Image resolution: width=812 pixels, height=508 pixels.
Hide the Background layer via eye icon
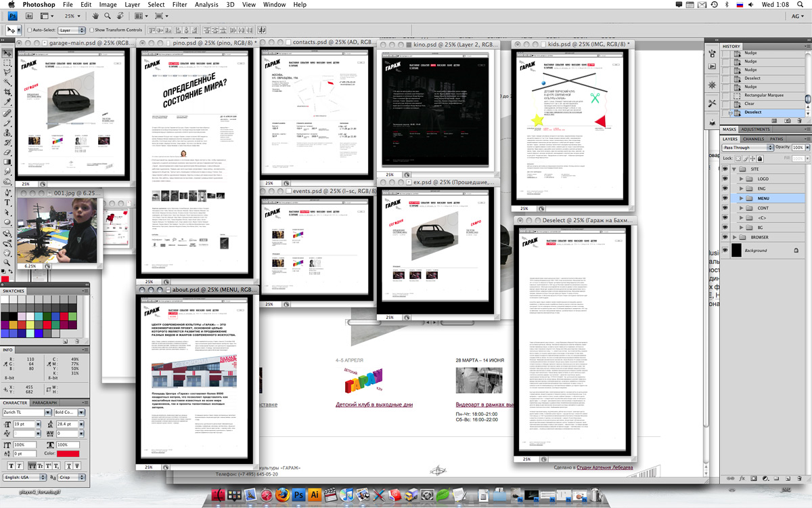(x=725, y=250)
